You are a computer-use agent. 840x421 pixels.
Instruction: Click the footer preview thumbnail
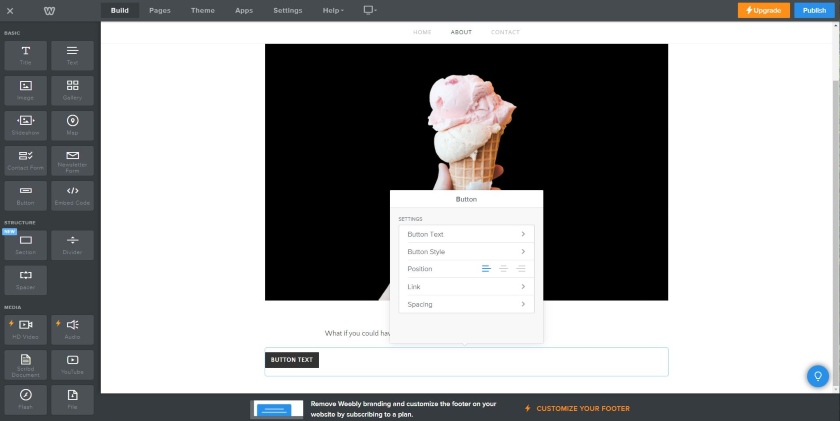277,409
